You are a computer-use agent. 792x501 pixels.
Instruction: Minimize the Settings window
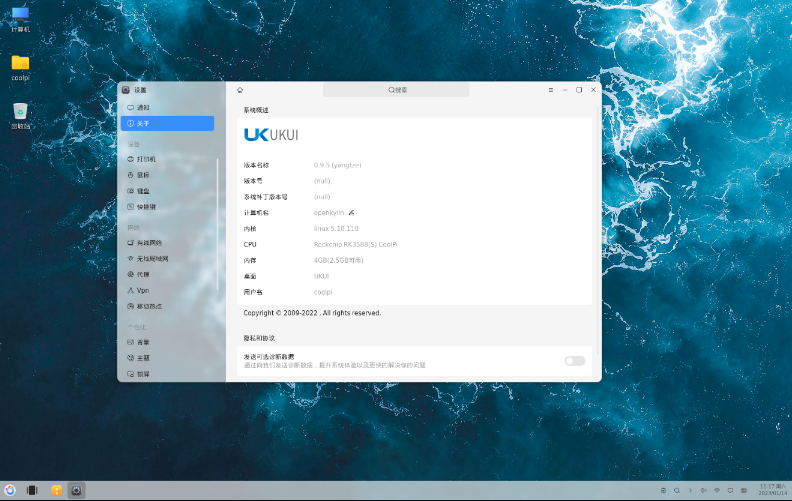[565, 90]
